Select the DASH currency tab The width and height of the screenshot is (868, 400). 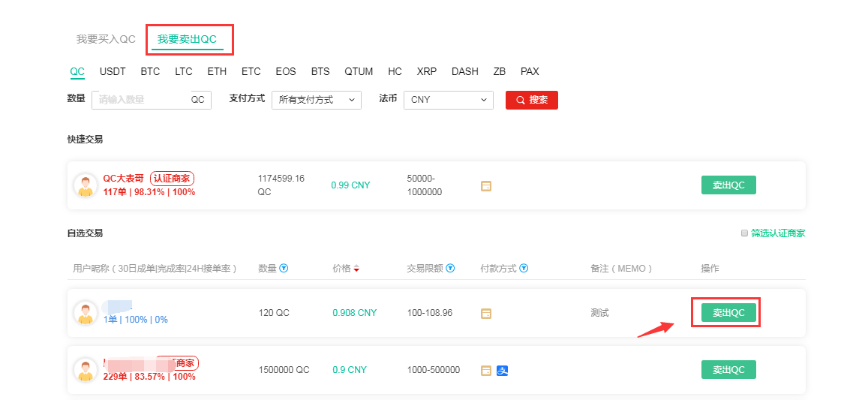464,72
